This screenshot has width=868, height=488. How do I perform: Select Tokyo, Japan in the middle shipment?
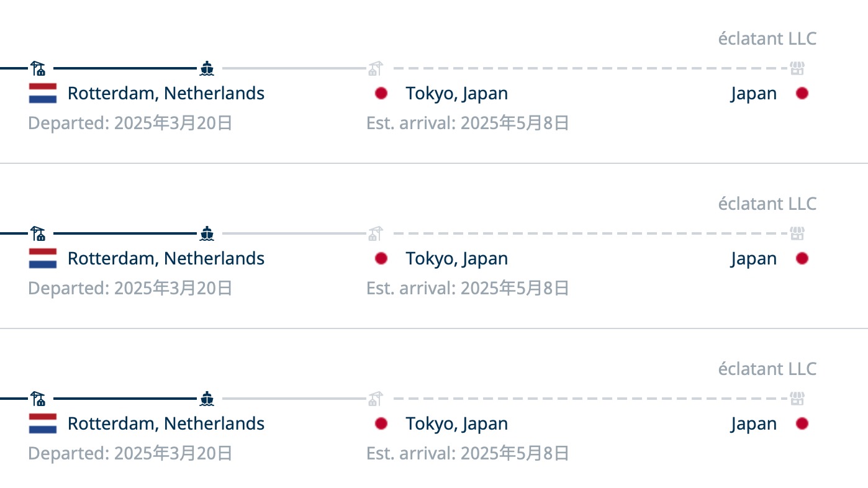coord(457,258)
